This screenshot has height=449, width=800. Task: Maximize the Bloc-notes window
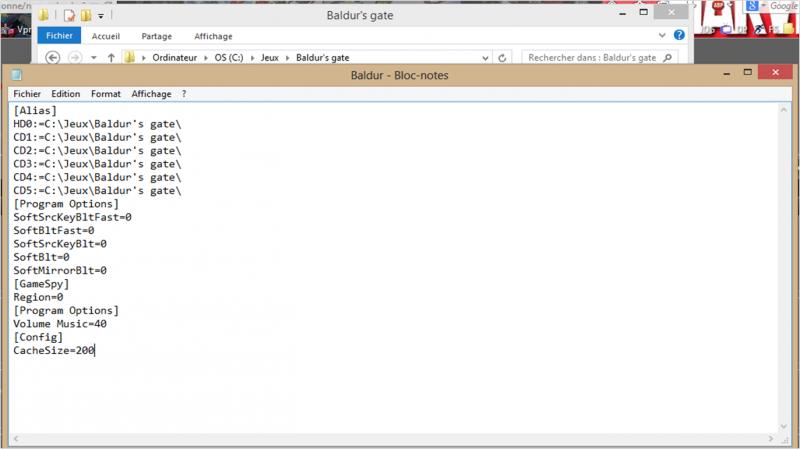click(747, 72)
